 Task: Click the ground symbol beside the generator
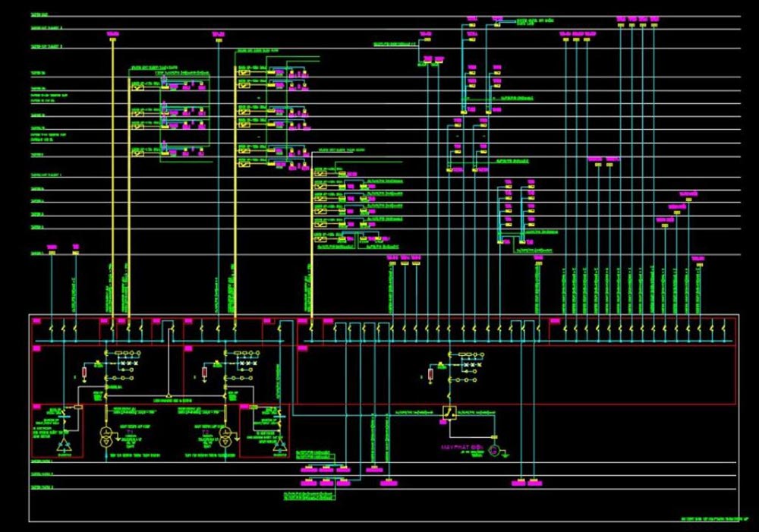point(505,454)
